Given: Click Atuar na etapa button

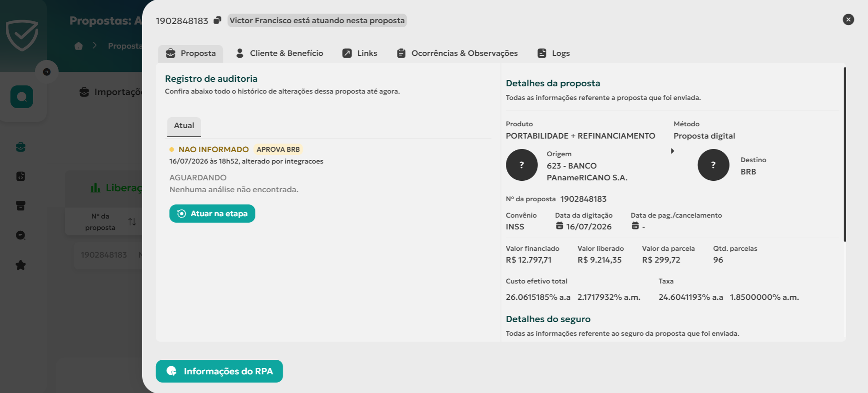Looking at the screenshot, I should click(x=212, y=214).
